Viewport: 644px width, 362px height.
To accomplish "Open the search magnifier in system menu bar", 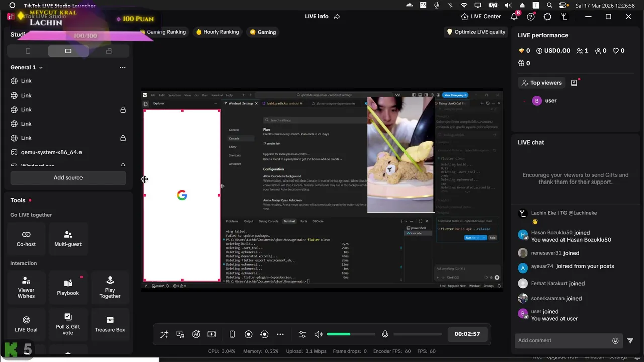I will (550, 5).
